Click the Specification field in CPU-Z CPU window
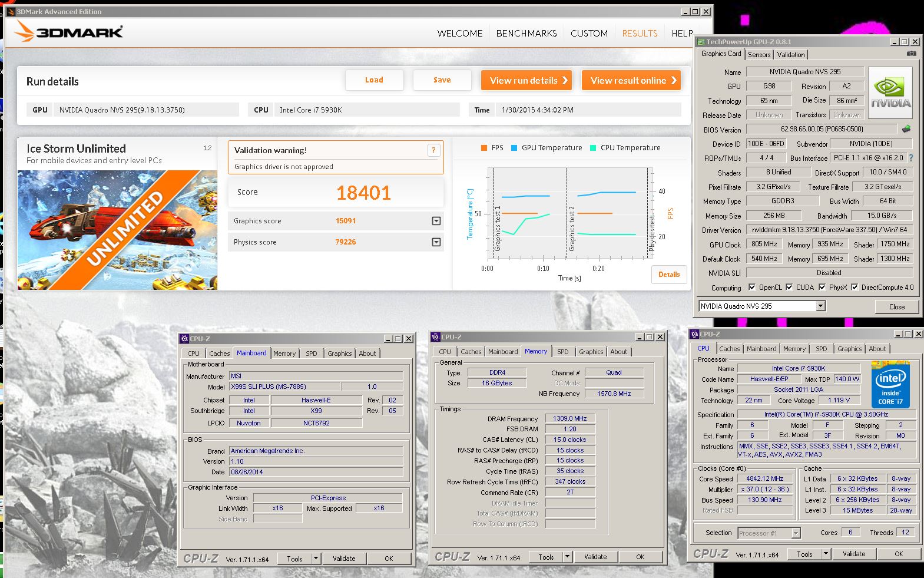 click(x=826, y=415)
